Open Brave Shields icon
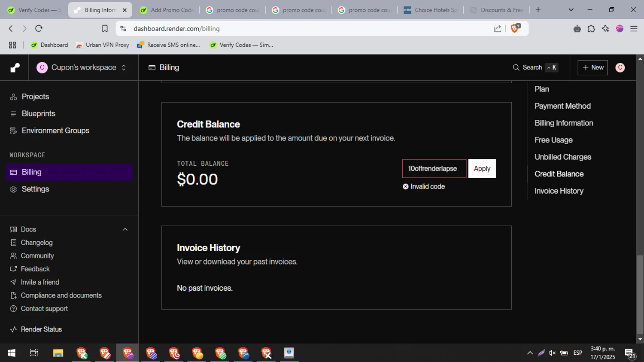The width and height of the screenshot is (644, 362). 515,28
